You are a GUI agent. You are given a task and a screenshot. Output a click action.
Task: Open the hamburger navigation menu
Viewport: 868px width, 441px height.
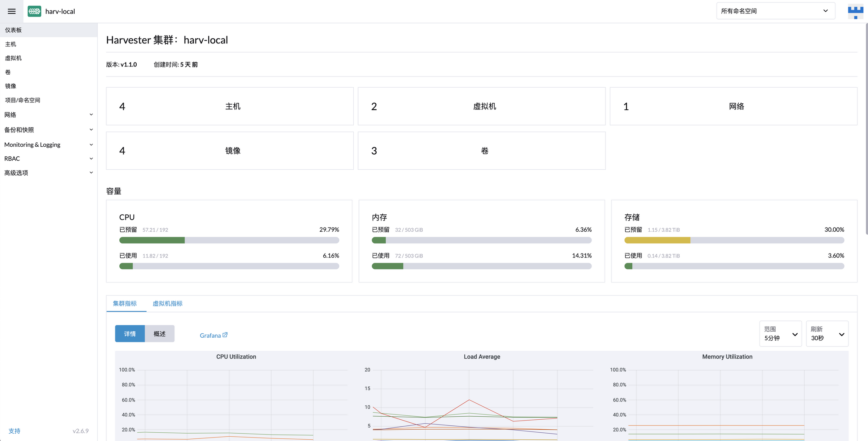coord(11,11)
